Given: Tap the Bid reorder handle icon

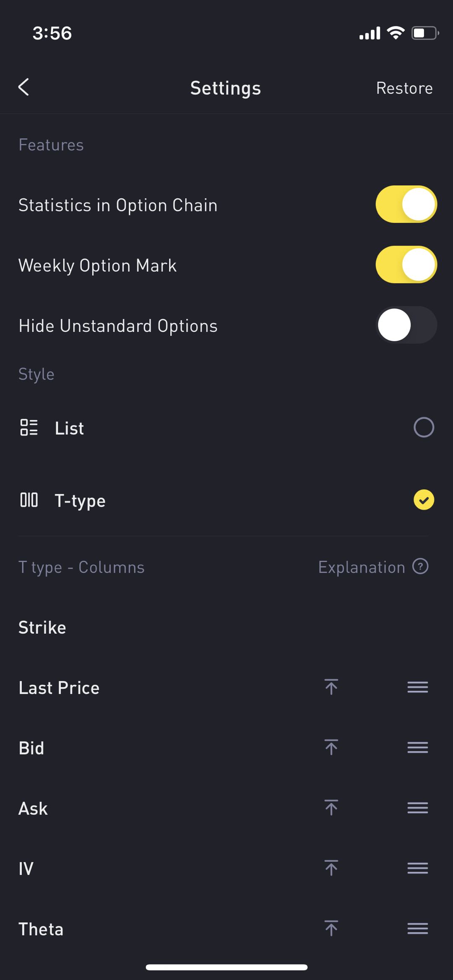Looking at the screenshot, I should (x=418, y=747).
